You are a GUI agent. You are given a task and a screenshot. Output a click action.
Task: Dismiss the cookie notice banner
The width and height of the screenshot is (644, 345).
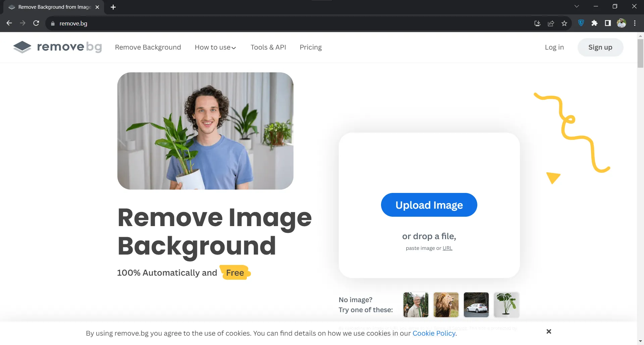point(549,331)
